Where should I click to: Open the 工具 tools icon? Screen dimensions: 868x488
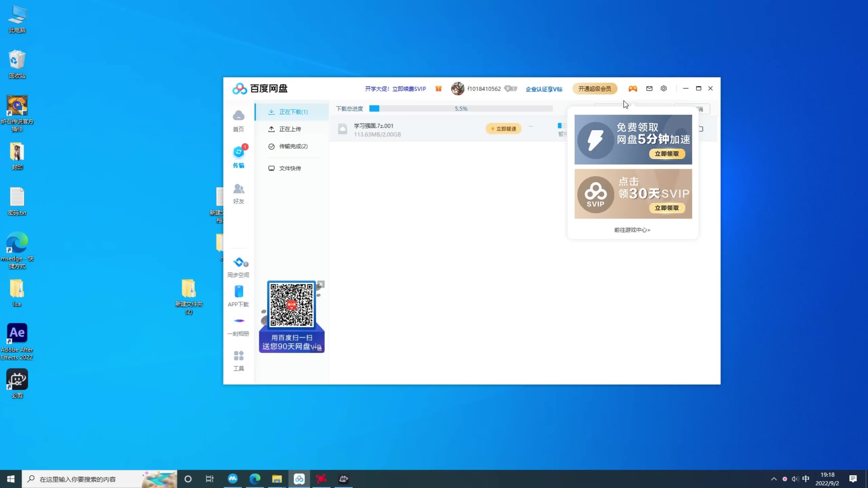coord(238,361)
